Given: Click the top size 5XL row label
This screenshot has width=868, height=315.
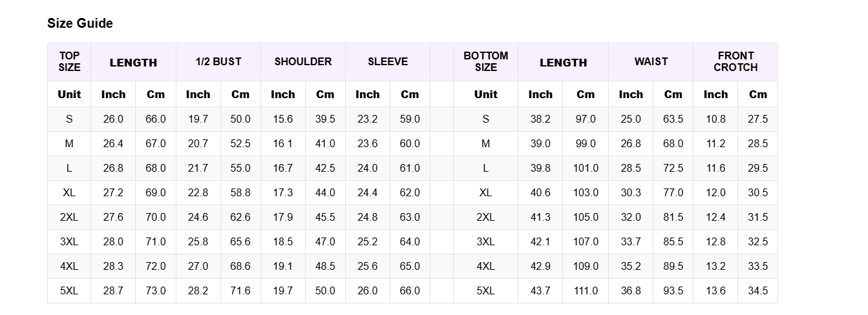Looking at the screenshot, I should point(69,290).
